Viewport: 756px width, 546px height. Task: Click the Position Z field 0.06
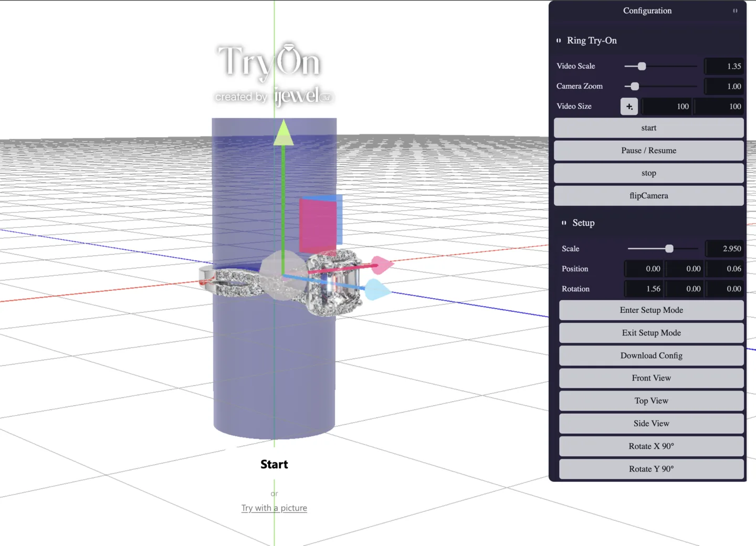pyautogui.click(x=724, y=269)
